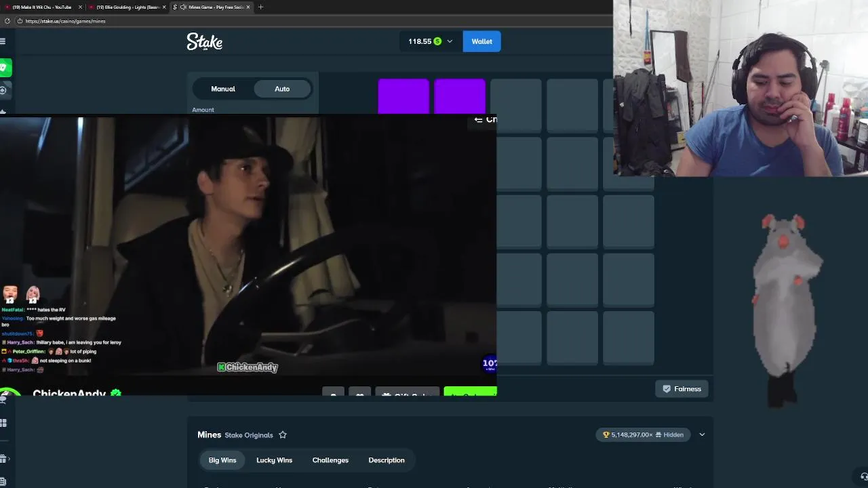Click the second purple revealed tile
Screen dimensions: 868x488
click(460, 96)
